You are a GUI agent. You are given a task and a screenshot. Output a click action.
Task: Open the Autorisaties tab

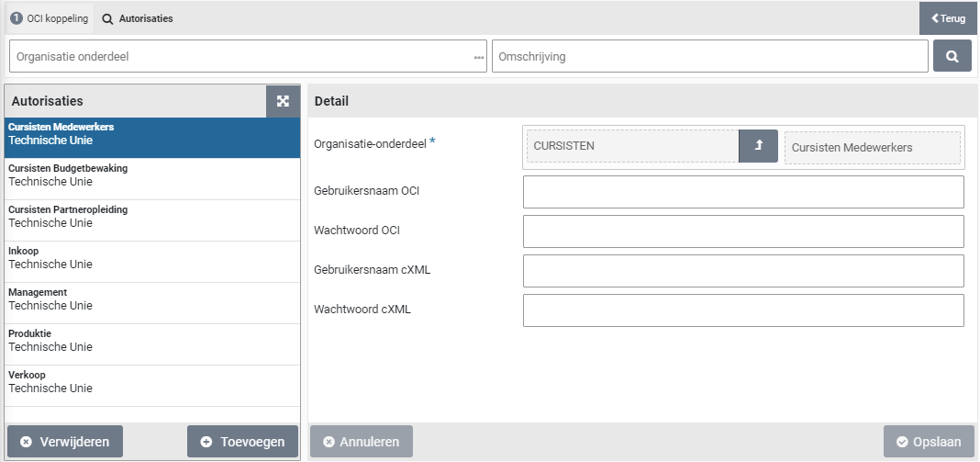138,18
